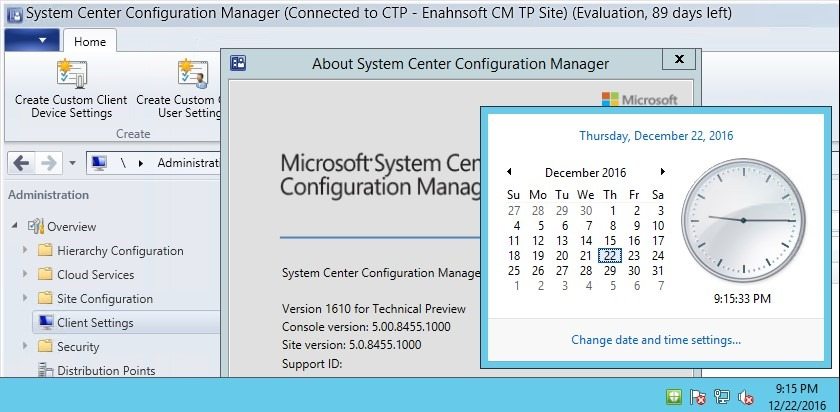Screen dimensions: 840x412
Task: Click the computer icon in breadcrumb bar
Action: coord(99,163)
